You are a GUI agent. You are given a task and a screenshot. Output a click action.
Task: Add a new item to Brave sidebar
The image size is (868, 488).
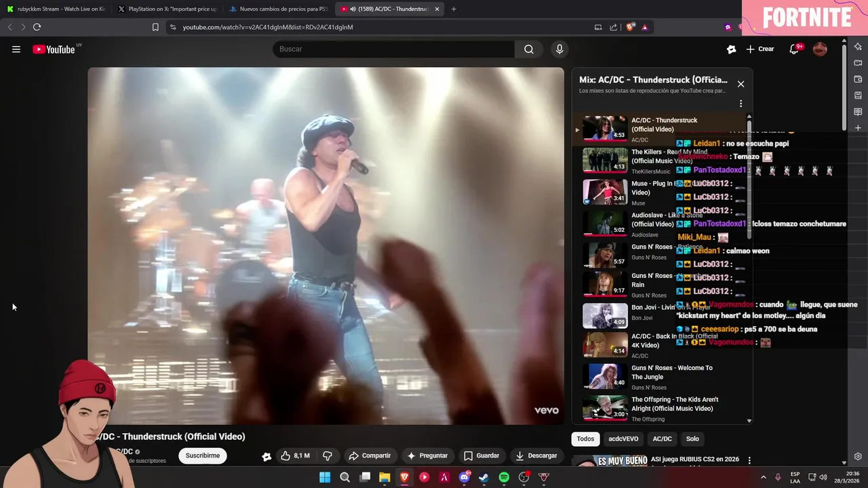coord(858,128)
